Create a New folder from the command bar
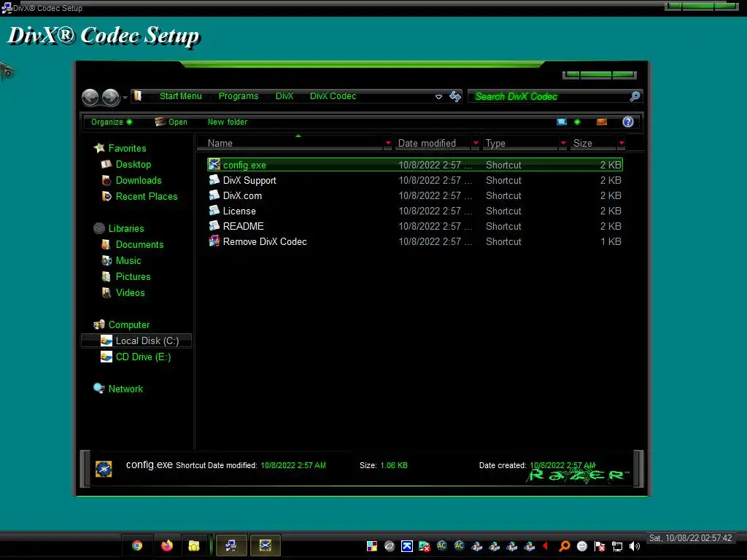 [228, 122]
